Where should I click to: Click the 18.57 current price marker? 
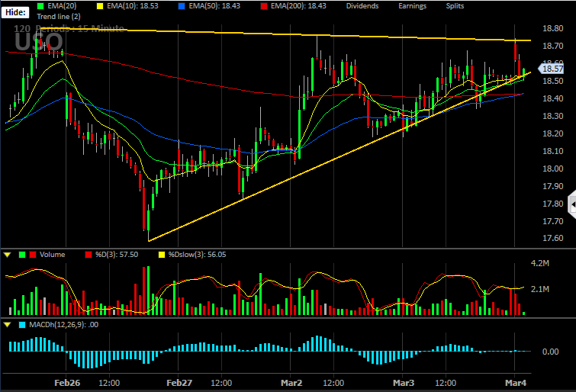tap(551, 69)
